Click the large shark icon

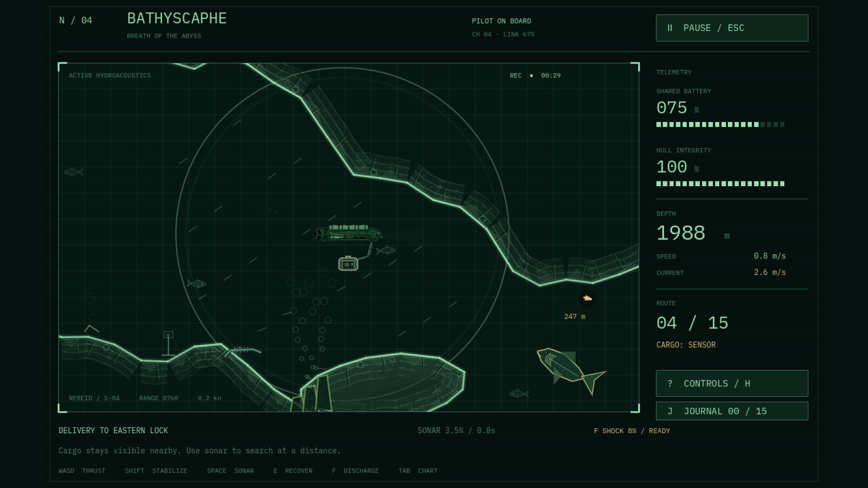click(571, 371)
